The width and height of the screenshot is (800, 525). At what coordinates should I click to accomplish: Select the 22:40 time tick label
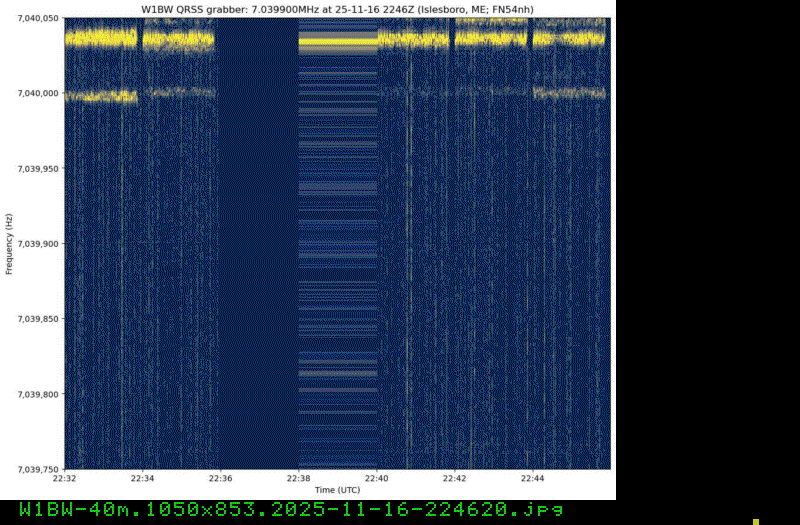pos(376,479)
